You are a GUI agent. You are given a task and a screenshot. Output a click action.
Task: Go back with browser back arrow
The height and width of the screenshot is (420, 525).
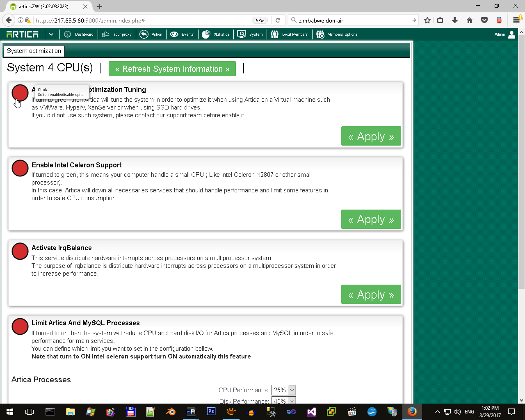(9, 20)
